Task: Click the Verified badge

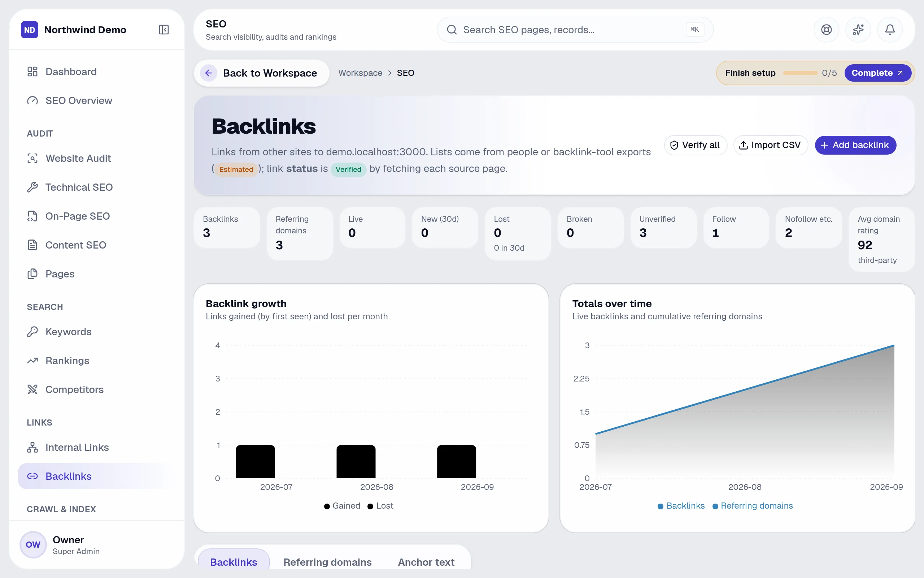Action: [348, 169]
